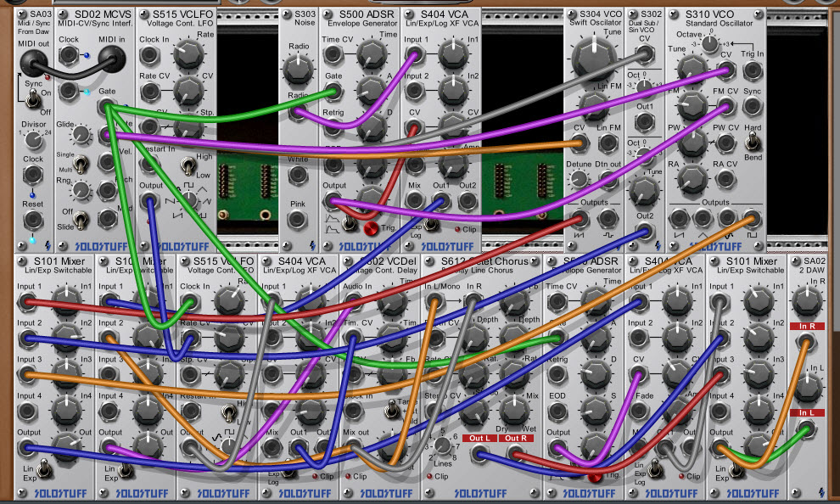This screenshot has width=840, height=504.
Task: Click the In L jack on SA02 2 DAW
Action: (x=806, y=428)
